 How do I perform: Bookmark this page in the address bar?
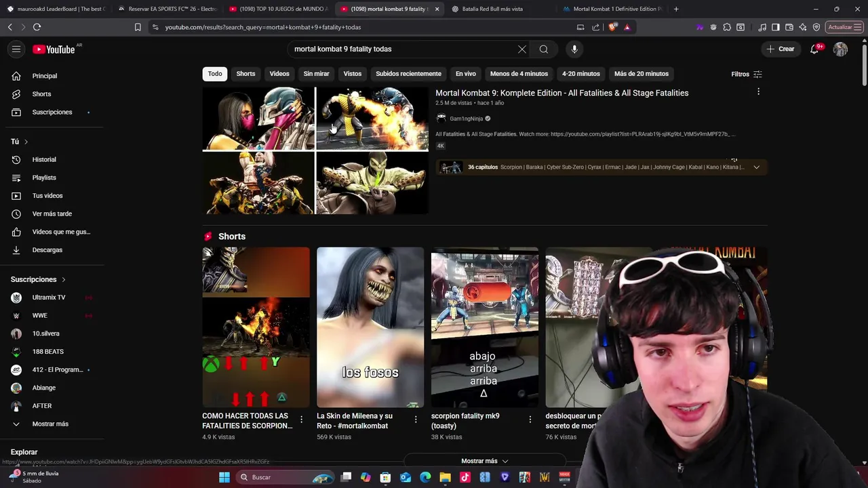138,27
